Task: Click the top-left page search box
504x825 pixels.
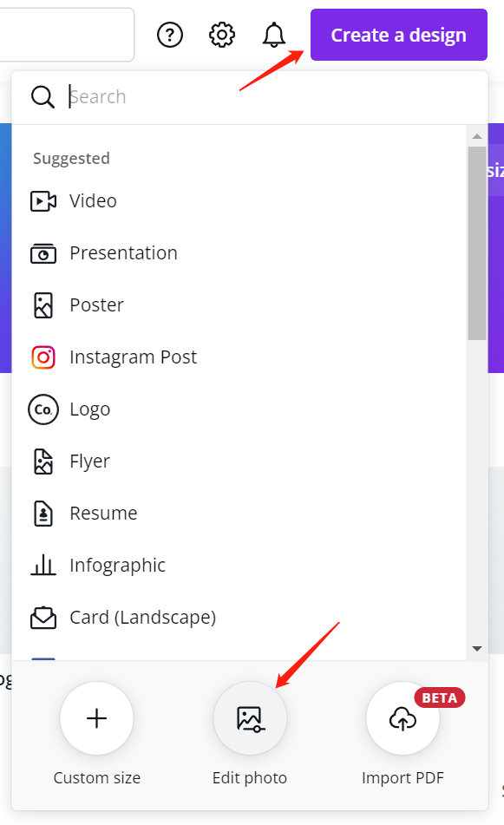Action: click(67, 35)
